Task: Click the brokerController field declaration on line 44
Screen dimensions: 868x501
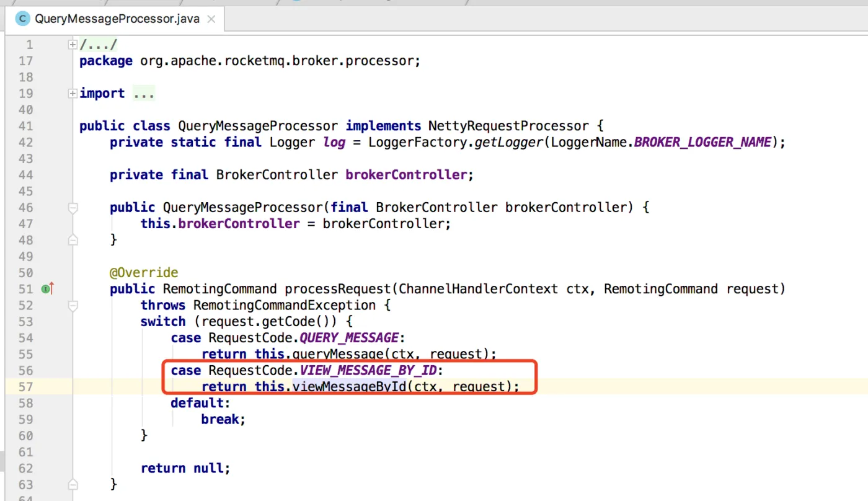Action: (x=406, y=175)
